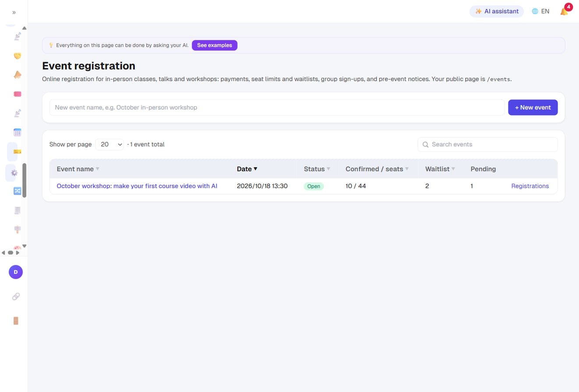The image size is (579, 392).
Task: Click the Open status badge
Action: coord(314,186)
